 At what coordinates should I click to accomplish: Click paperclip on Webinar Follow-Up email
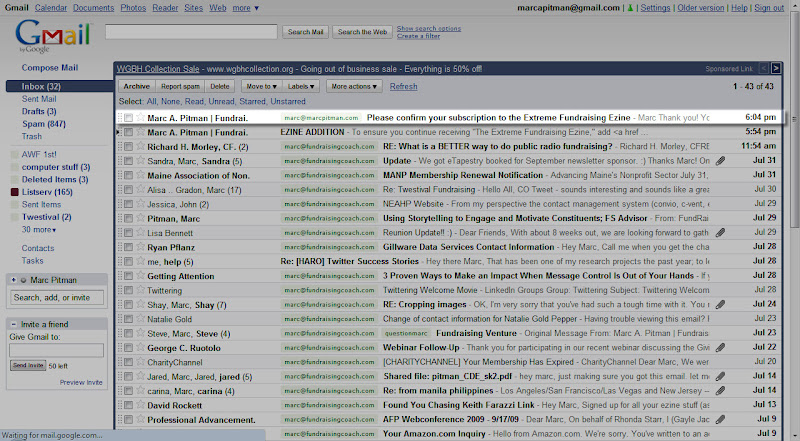720,348
